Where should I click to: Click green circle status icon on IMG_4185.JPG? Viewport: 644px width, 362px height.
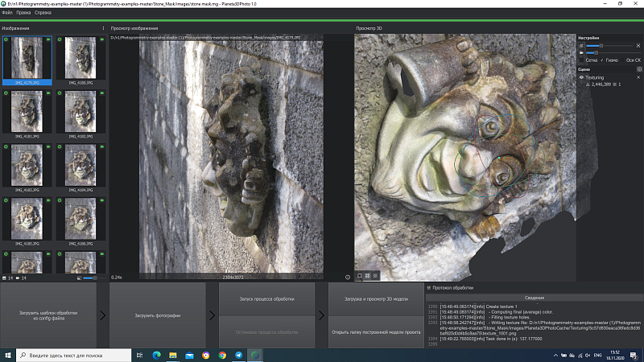point(6,200)
